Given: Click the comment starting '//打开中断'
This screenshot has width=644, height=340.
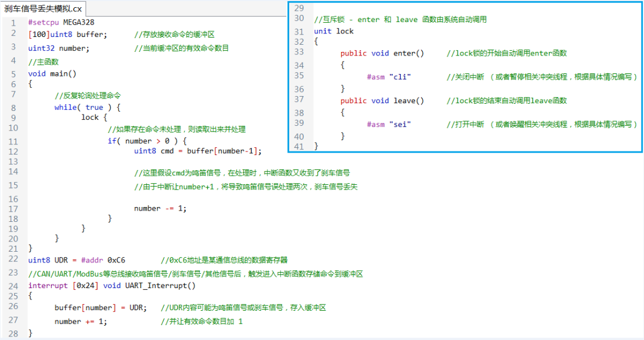Looking at the screenshot, I should (542, 125).
